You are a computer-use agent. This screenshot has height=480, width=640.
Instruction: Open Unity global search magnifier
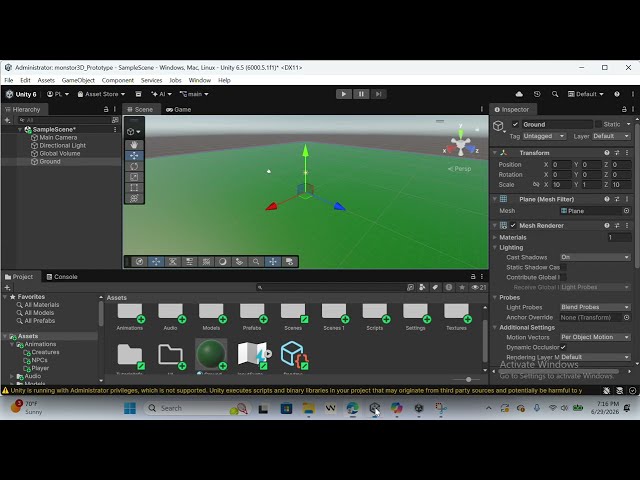point(555,94)
